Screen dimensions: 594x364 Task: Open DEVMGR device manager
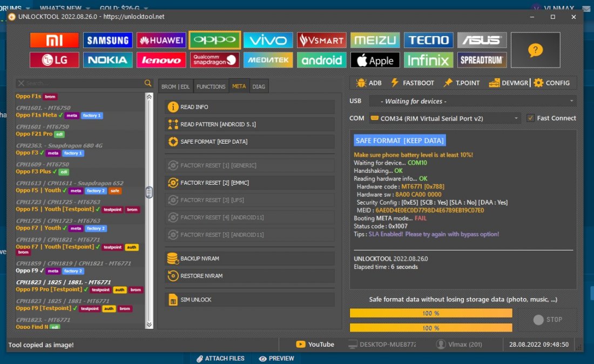point(508,83)
